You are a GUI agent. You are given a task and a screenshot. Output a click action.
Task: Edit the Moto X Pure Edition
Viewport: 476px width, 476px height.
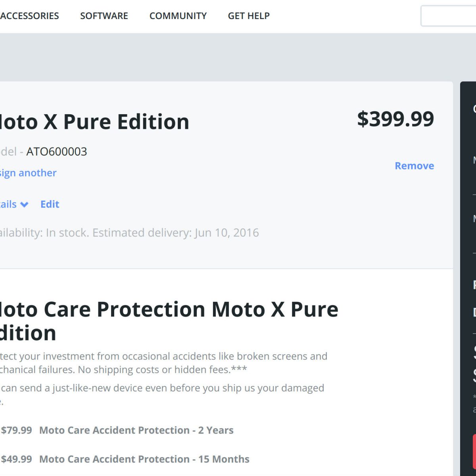(x=50, y=204)
